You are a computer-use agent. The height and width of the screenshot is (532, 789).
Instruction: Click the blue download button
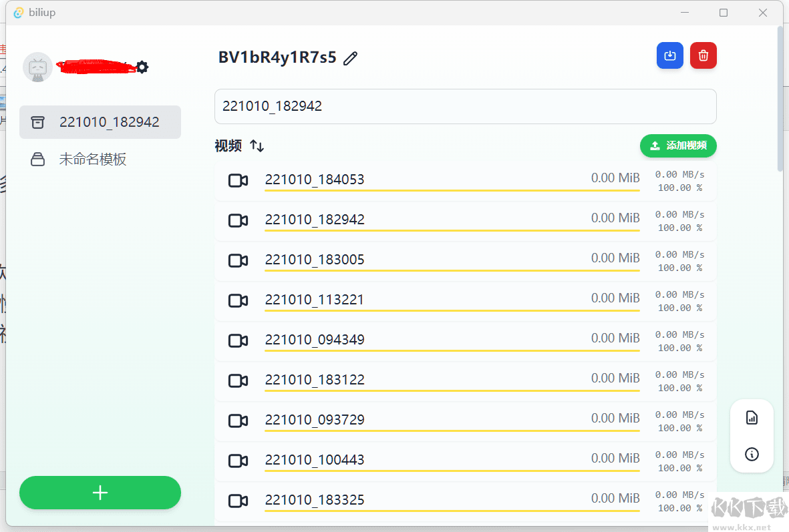pyautogui.click(x=669, y=55)
